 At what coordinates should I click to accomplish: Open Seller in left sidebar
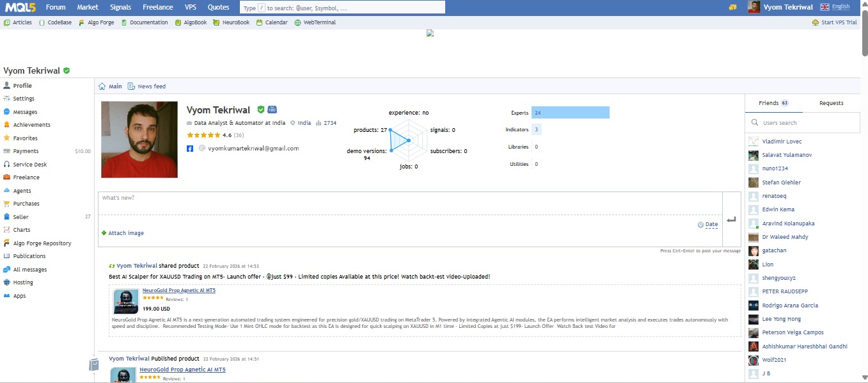(20, 217)
